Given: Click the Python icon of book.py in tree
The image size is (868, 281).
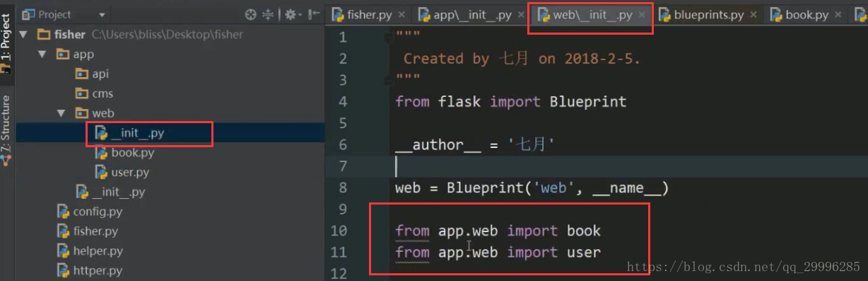Looking at the screenshot, I should click(101, 152).
